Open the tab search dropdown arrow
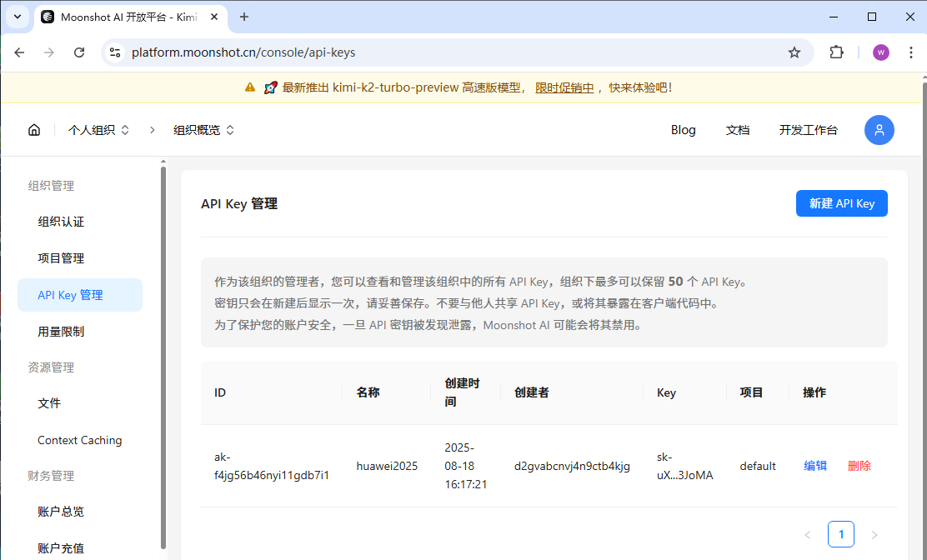This screenshot has height=560, width=927. click(18, 17)
